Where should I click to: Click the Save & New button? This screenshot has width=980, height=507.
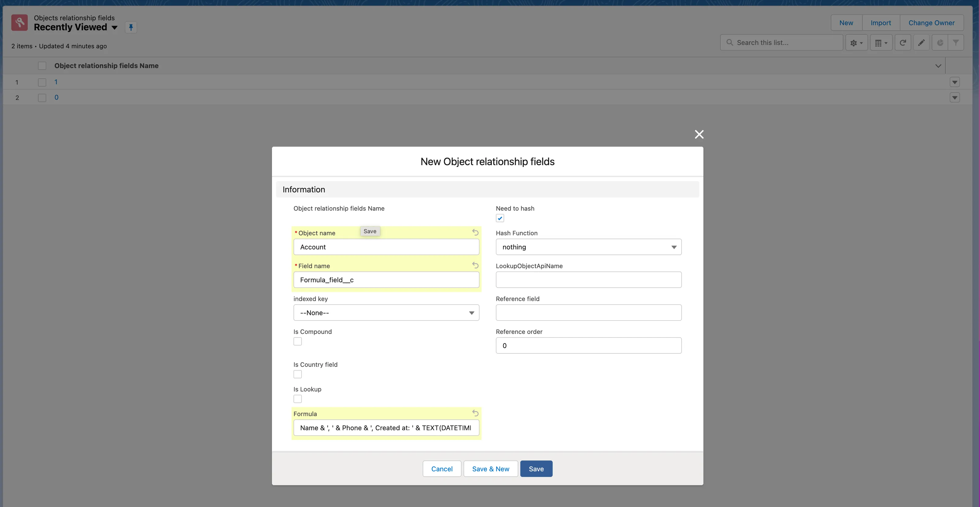coord(490,469)
